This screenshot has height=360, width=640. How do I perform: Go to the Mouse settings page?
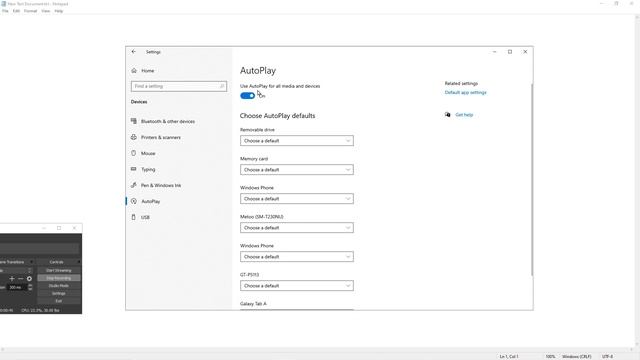(148, 153)
